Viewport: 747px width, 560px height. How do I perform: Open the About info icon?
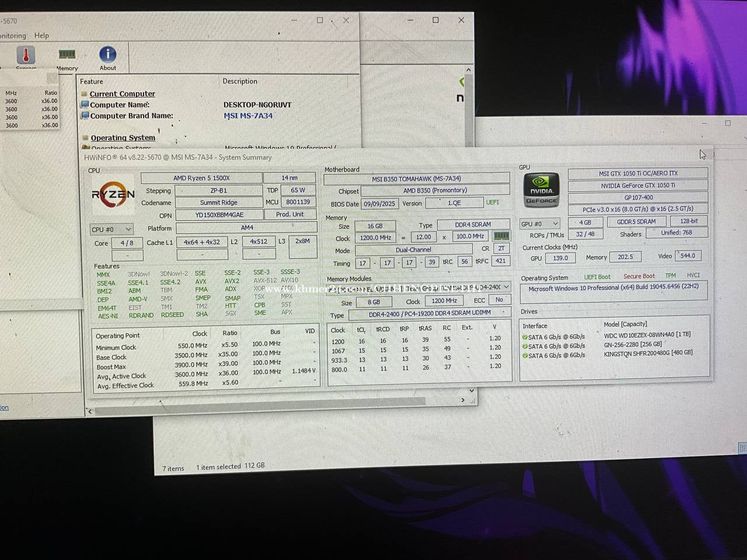pos(107,55)
